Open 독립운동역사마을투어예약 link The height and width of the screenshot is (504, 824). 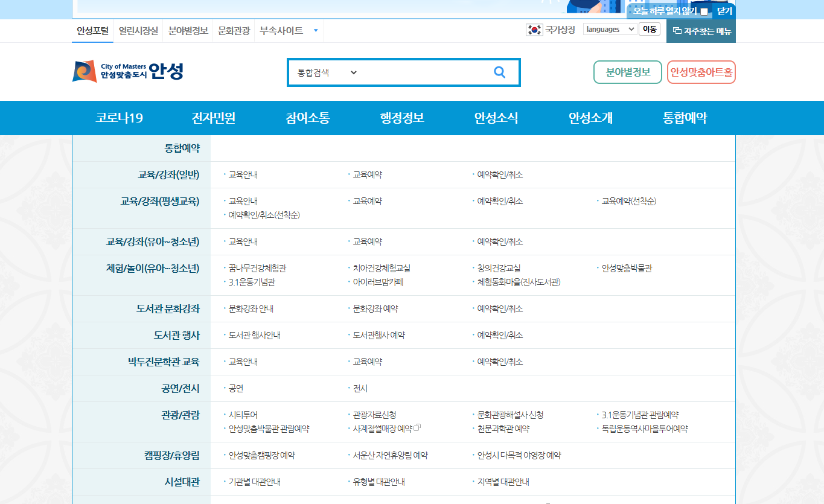click(645, 429)
